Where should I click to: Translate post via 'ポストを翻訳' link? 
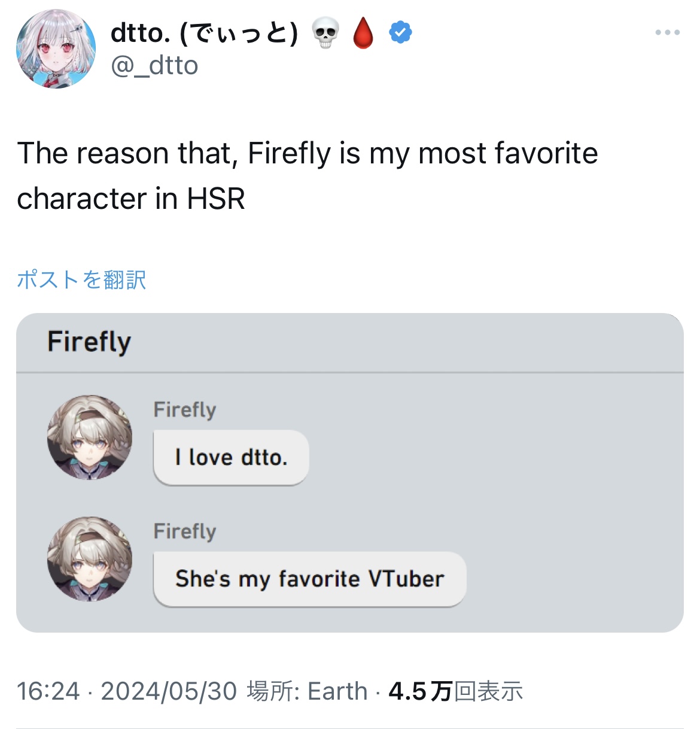pos(81,280)
